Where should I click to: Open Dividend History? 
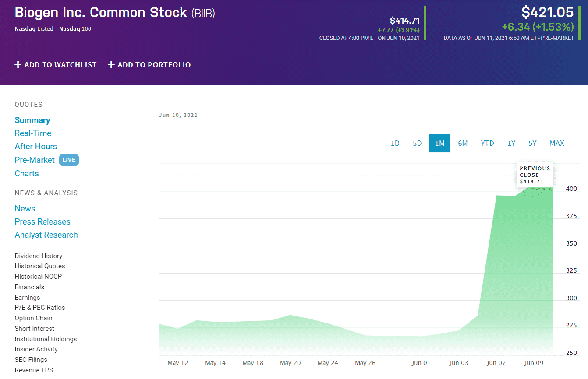39,256
